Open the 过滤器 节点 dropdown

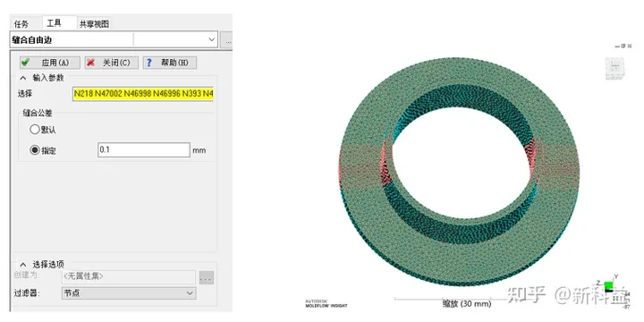coord(129,293)
